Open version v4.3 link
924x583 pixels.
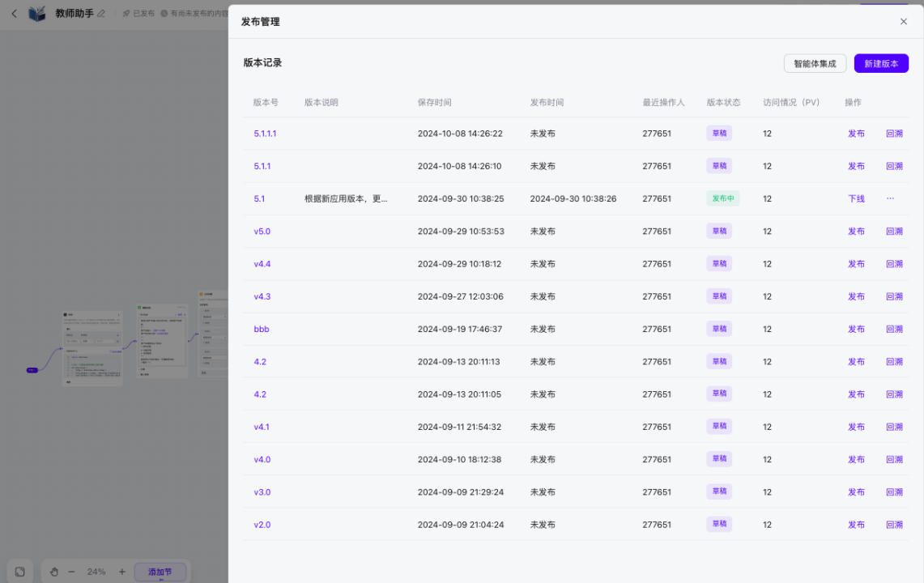point(262,296)
